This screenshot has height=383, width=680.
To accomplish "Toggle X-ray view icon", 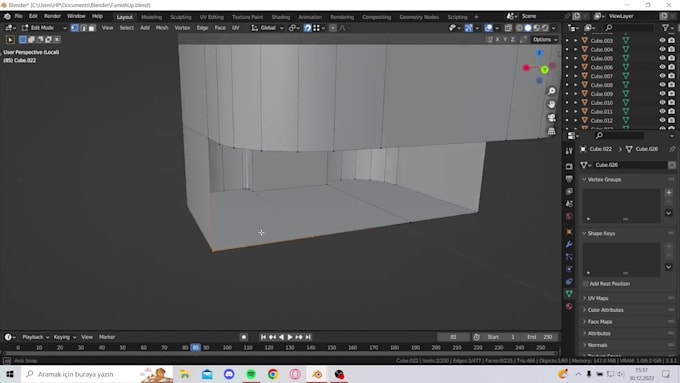I will pos(508,28).
